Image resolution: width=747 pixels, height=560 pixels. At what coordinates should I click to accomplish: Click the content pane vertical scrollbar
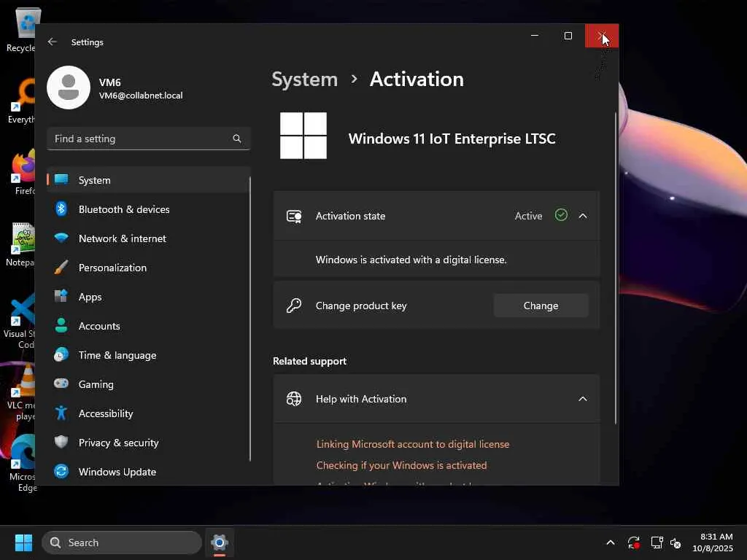[615, 268]
